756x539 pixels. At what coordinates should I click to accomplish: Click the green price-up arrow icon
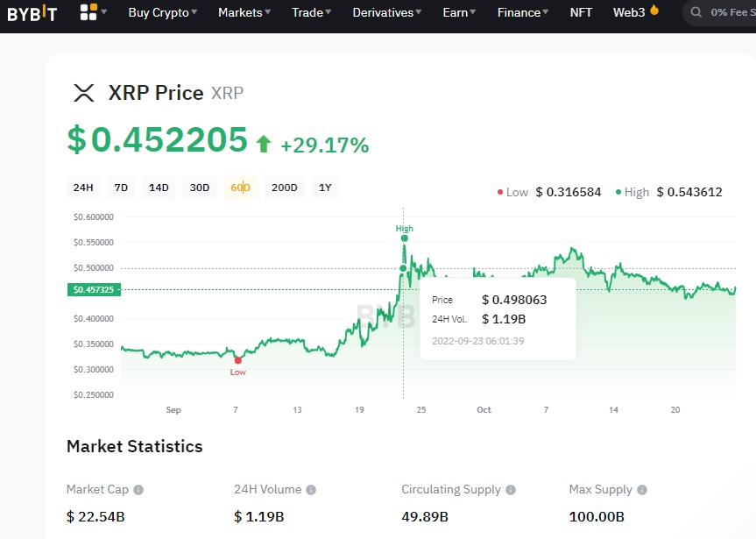(x=264, y=144)
